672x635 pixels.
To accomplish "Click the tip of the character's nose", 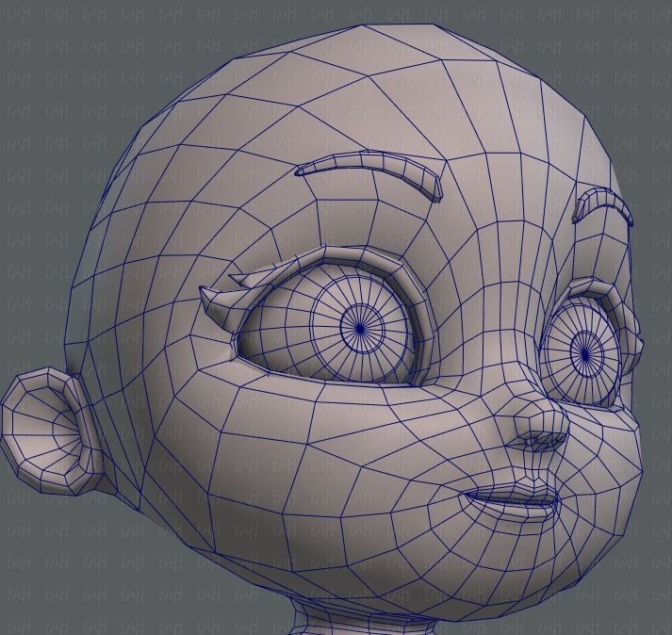I will click(x=544, y=422).
